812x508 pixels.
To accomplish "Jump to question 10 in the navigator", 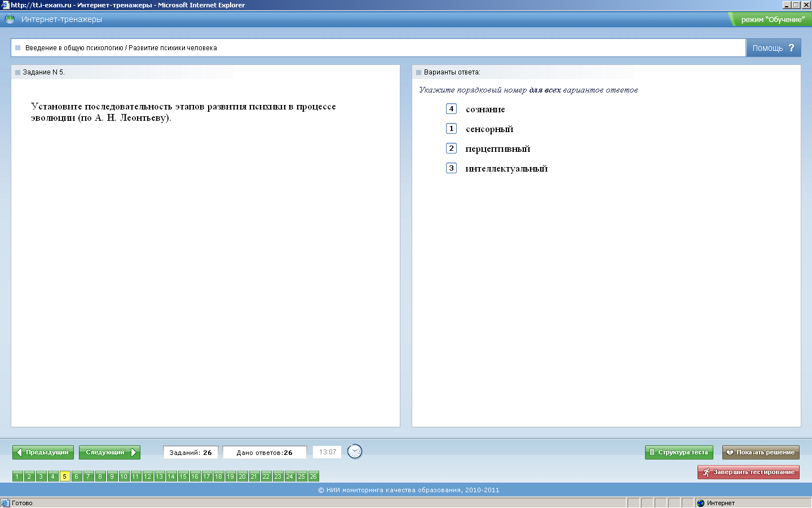I will (124, 476).
